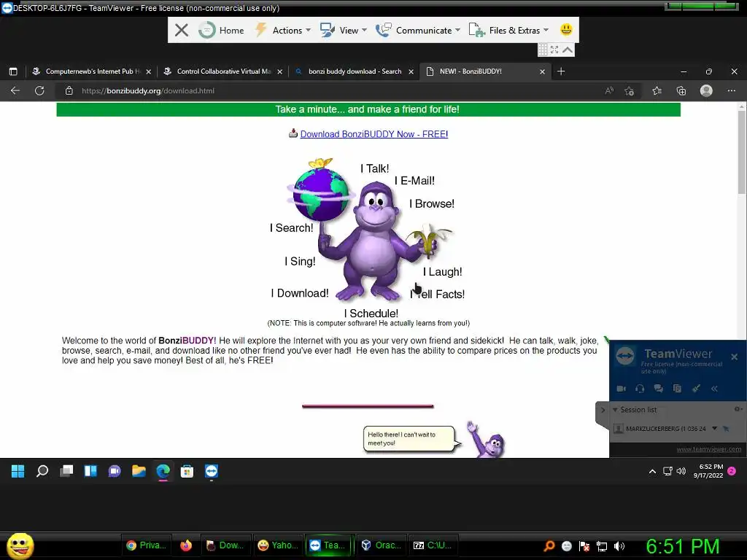Open file box icon in TeamViewer panel

click(677, 389)
